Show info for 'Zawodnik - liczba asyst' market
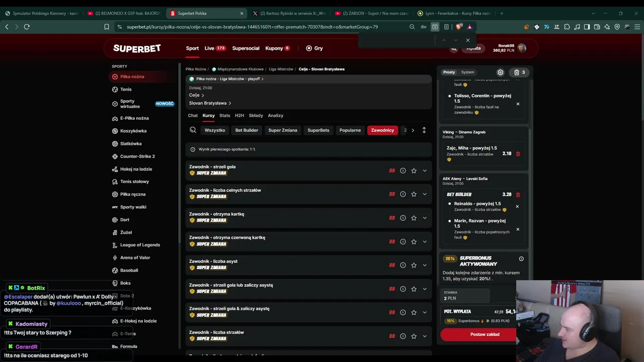Screen dimensions: 644x362 403,265
